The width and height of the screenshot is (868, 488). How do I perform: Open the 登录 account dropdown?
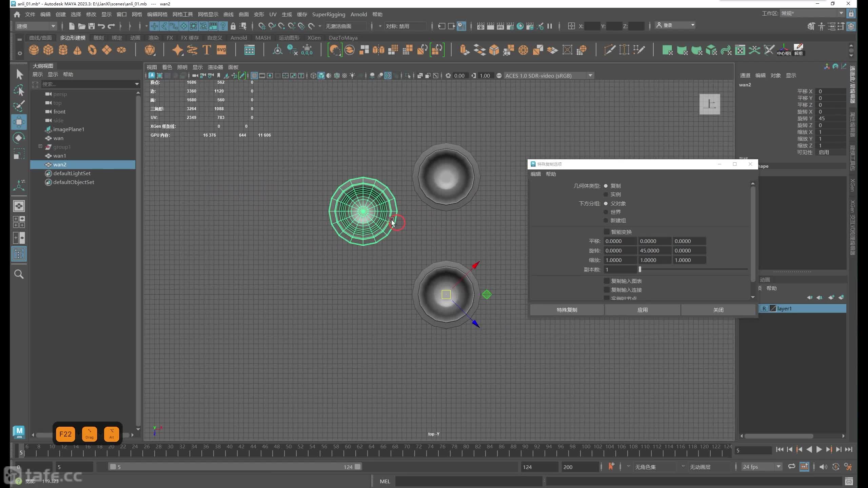675,25
